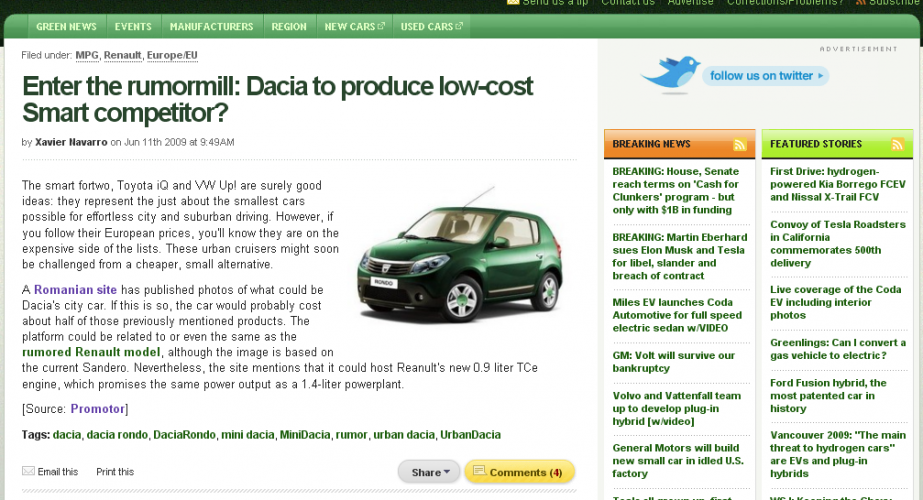Read Ford Fusion hybrid patented car story
This screenshot has width=923, height=500.
tap(828, 395)
